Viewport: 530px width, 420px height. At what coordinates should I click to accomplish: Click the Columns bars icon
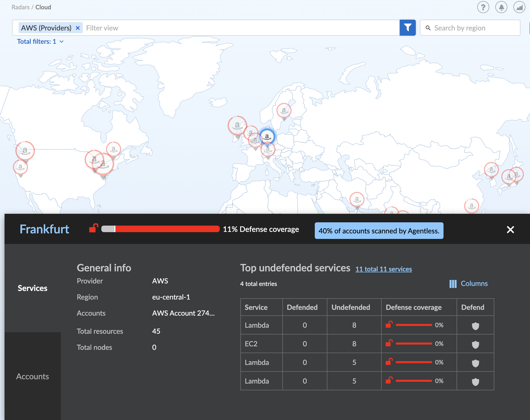pyautogui.click(x=453, y=284)
